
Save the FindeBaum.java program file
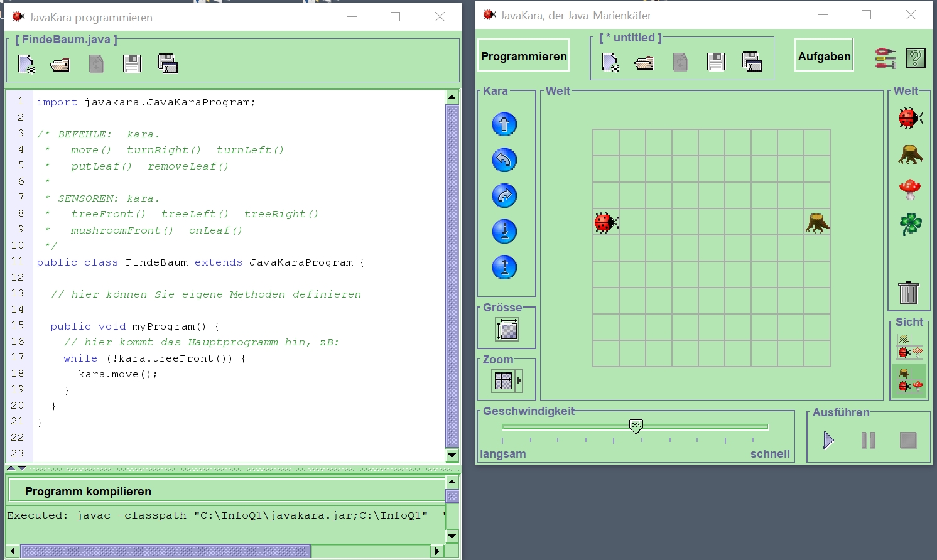132,64
